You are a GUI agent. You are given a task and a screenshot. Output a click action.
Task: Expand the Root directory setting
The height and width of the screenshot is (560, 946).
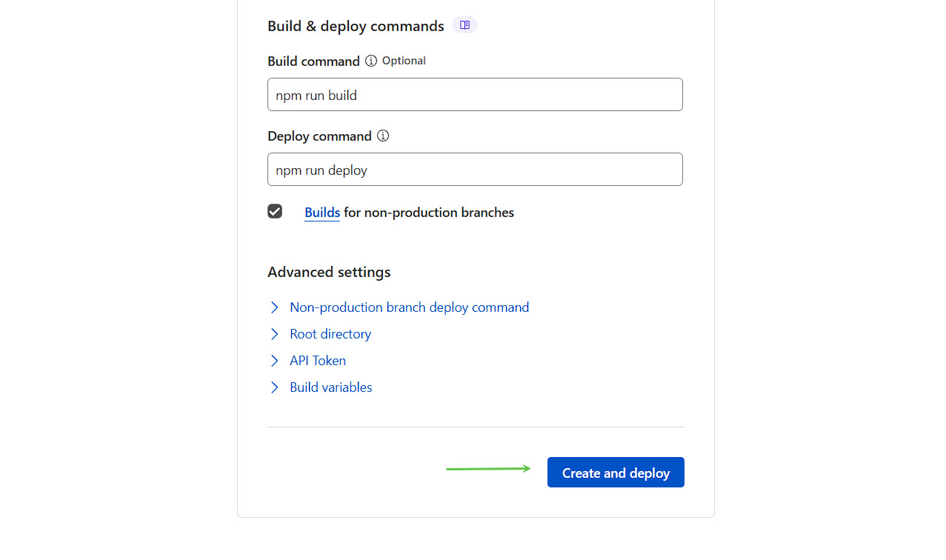coord(330,334)
